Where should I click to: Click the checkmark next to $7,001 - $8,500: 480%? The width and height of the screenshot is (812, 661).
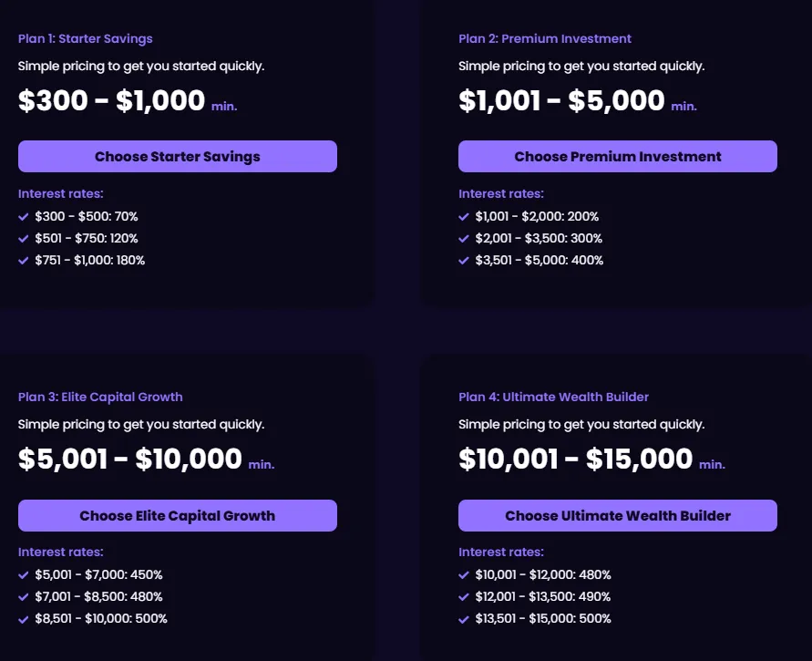tap(24, 597)
